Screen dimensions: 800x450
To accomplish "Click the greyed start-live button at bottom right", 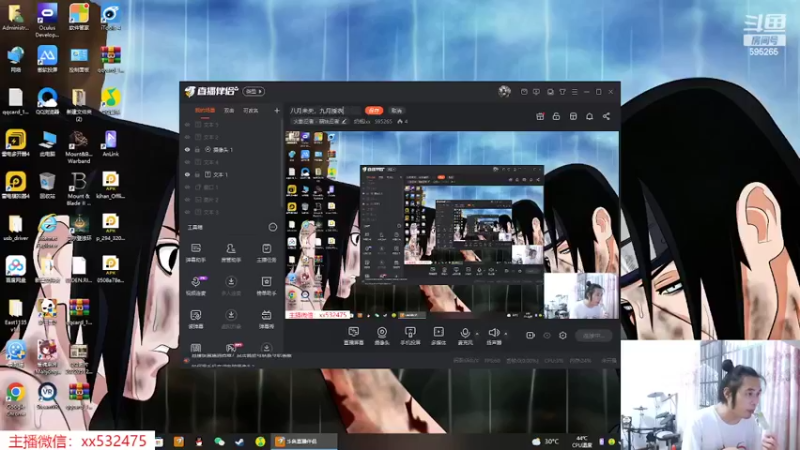I will pyautogui.click(x=594, y=336).
